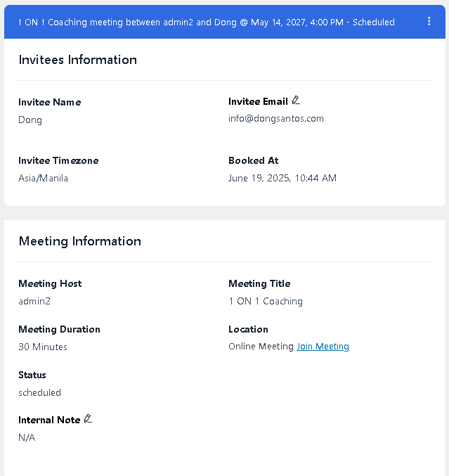
Task: Select the info@dongsantos.com email address
Action: (276, 118)
